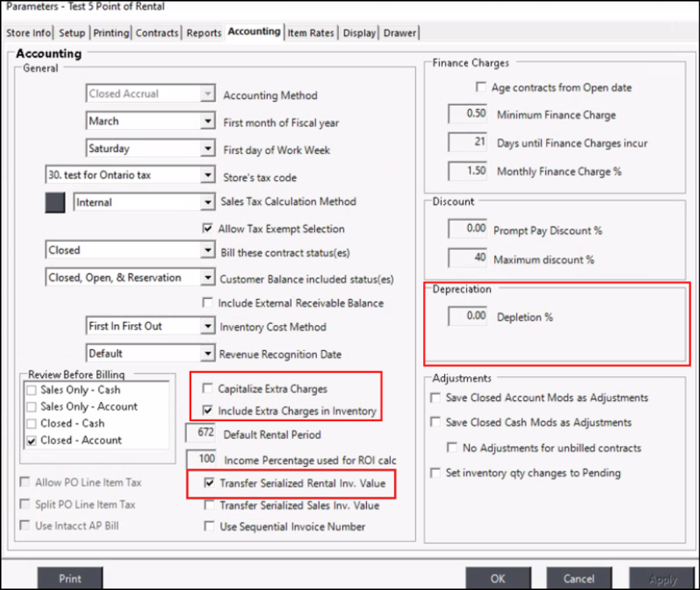Enable Capitalize Extra Charges checkbox
The width and height of the screenshot is (700, 590).
(x=207, y=389)
